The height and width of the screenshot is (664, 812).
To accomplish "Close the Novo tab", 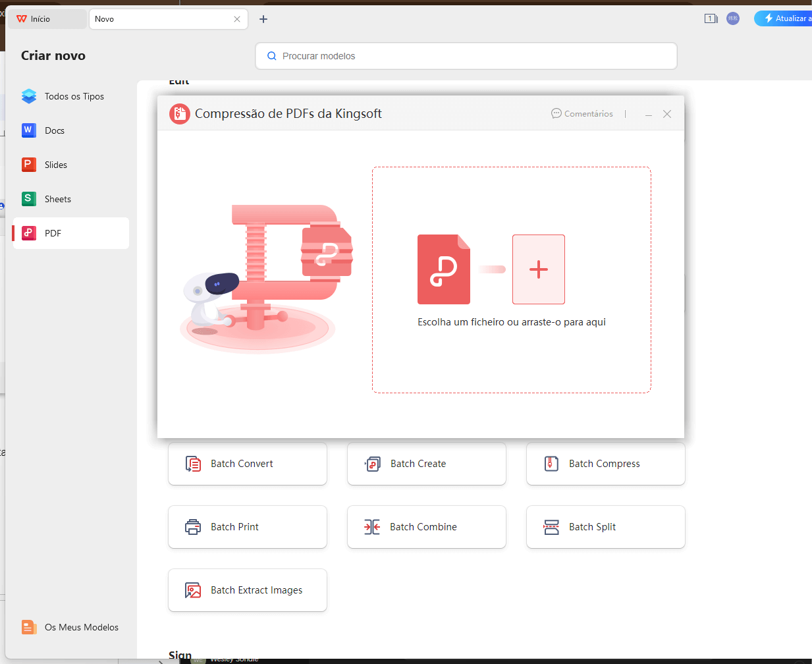I will coord(237,19).
